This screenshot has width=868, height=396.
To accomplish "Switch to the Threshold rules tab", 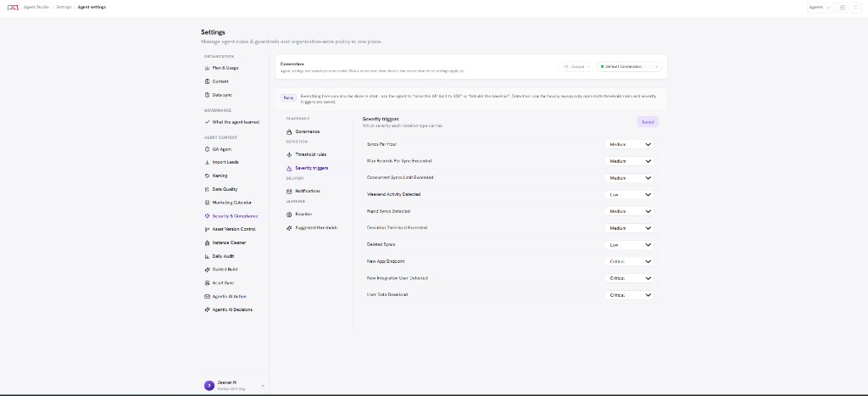I will [306, 154].
